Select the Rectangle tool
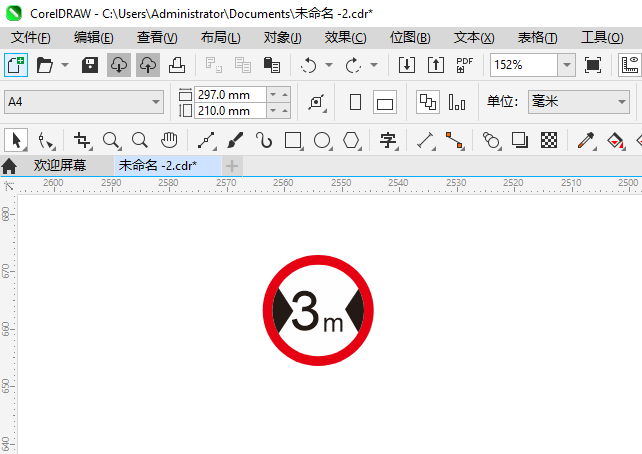The image size is (642, 454). pyautogui.click(x=293, y=140)
